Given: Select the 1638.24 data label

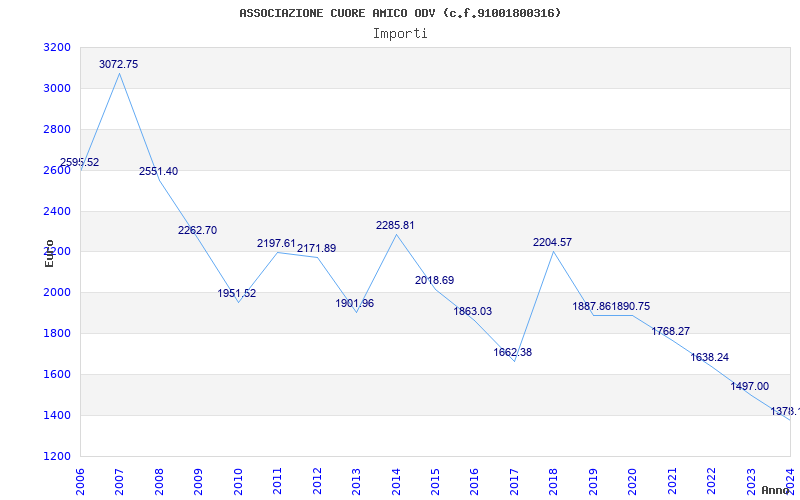Looking at the screenshot, I should point(710,358).
